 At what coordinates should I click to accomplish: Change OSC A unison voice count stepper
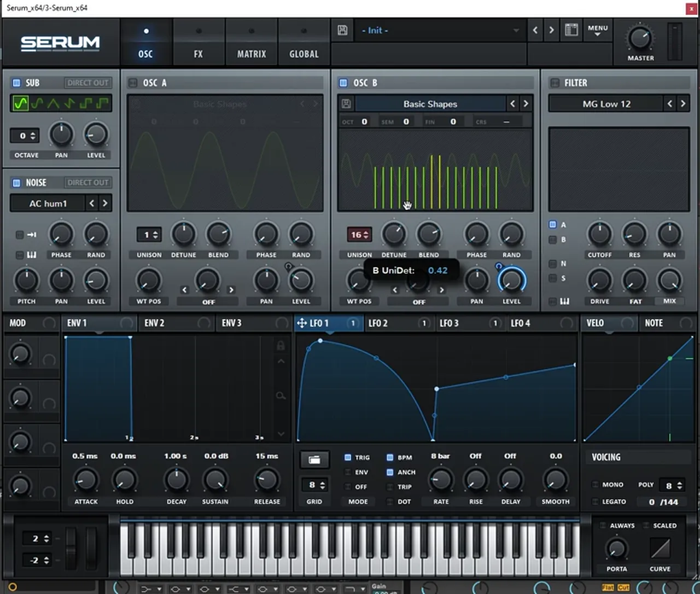(x=149, y=235)
